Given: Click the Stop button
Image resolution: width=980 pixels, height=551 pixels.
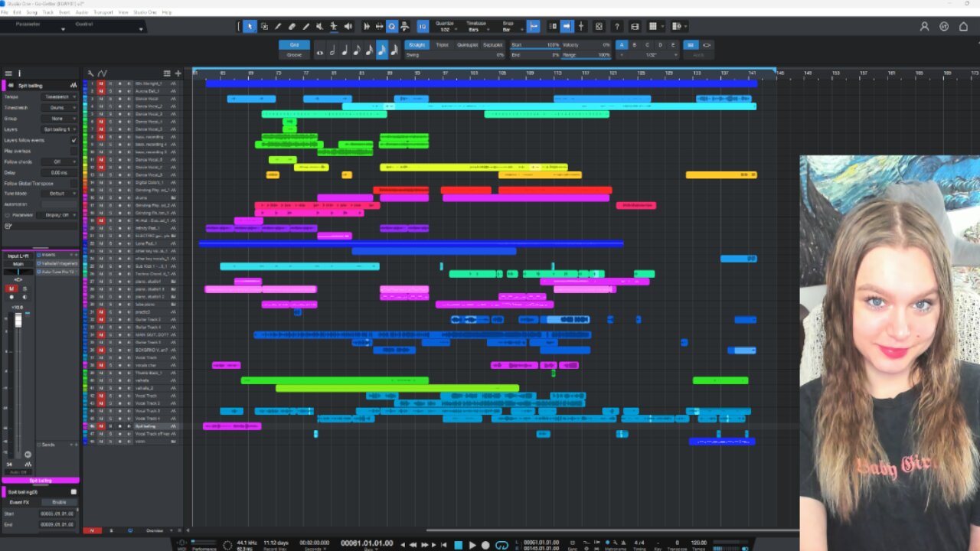Looking at the screenshot, I should tap(459, 545).
